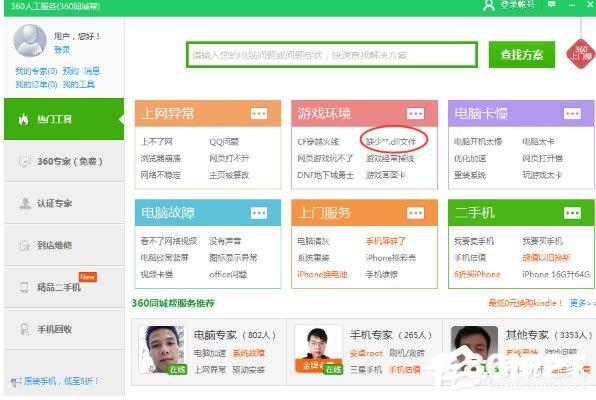Click the 登录 link under user greeting

[x=62, y=50]
